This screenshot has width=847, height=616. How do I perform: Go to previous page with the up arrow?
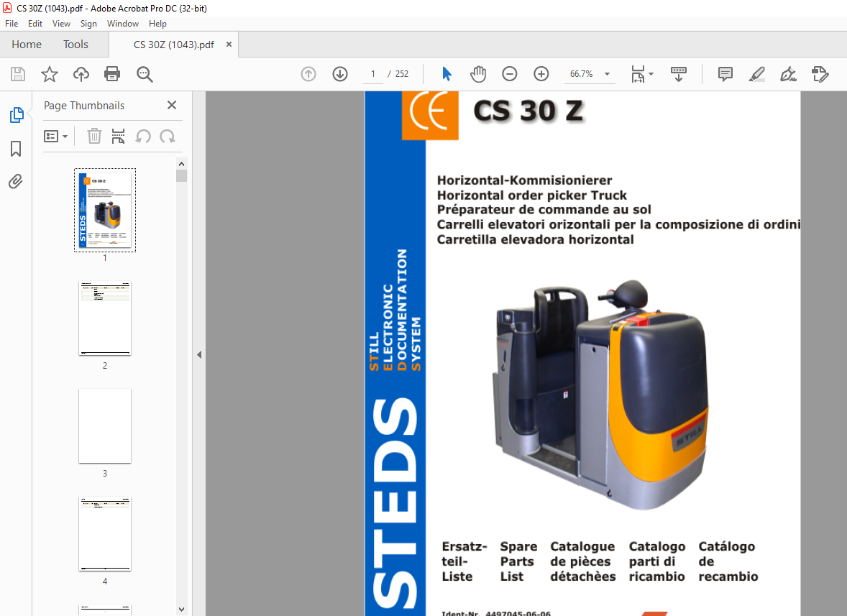click(x=308, y=74)
